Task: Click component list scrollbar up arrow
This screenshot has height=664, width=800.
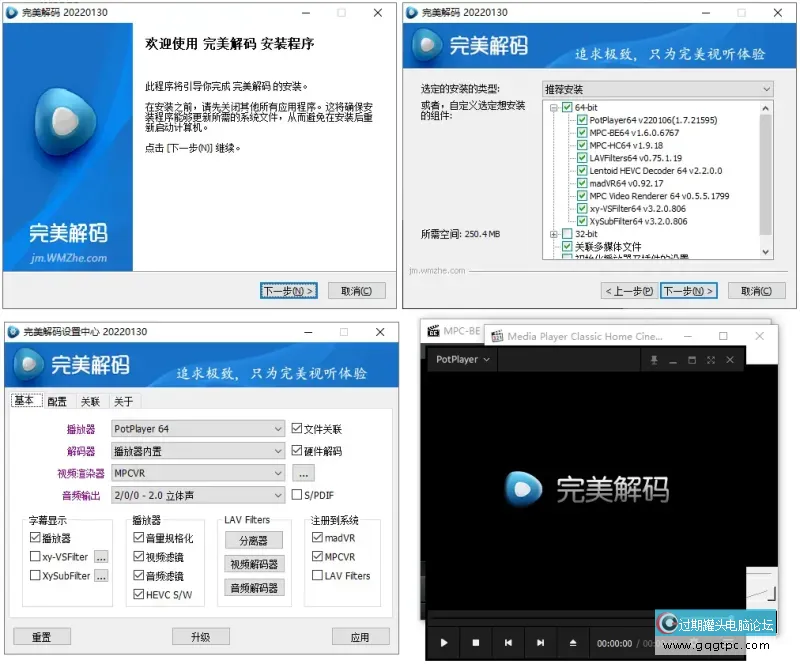Action: 765,108
